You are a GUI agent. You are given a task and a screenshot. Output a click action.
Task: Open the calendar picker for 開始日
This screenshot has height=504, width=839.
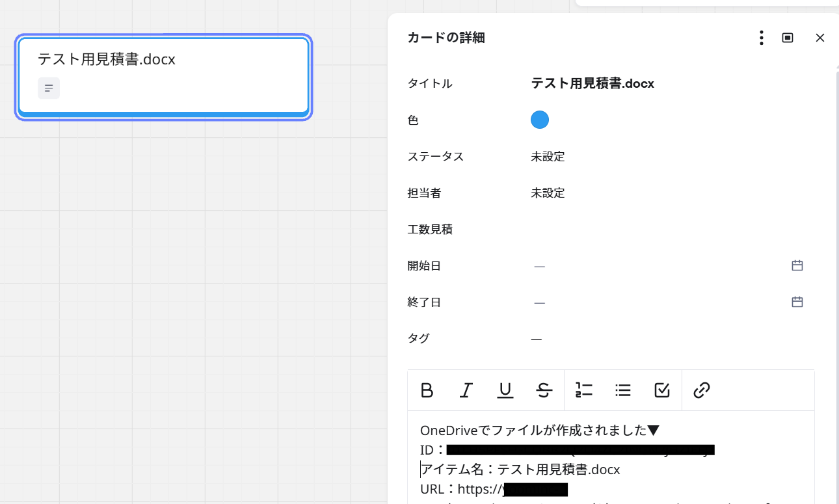pyautogui.click(x=797, y=265)
